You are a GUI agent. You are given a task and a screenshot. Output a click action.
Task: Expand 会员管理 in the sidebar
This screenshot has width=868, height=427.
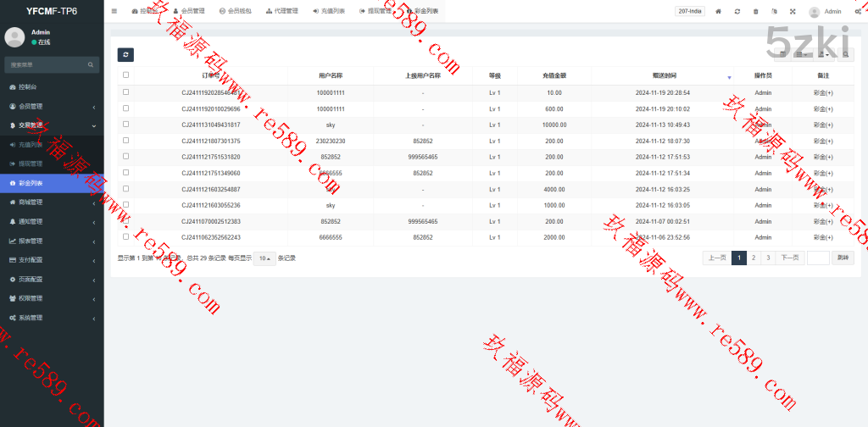coord(52,107)
